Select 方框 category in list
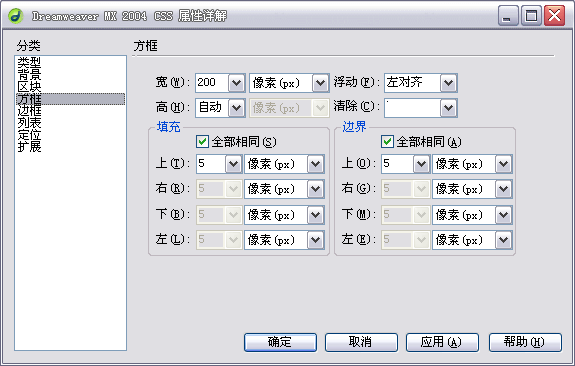 [x=70, y=99]
